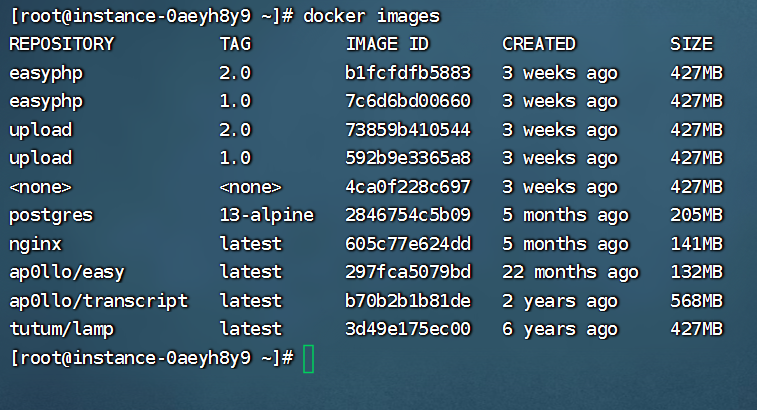
Task: Click image ID b1fcfdfb5883
Action: click(408, 73)
